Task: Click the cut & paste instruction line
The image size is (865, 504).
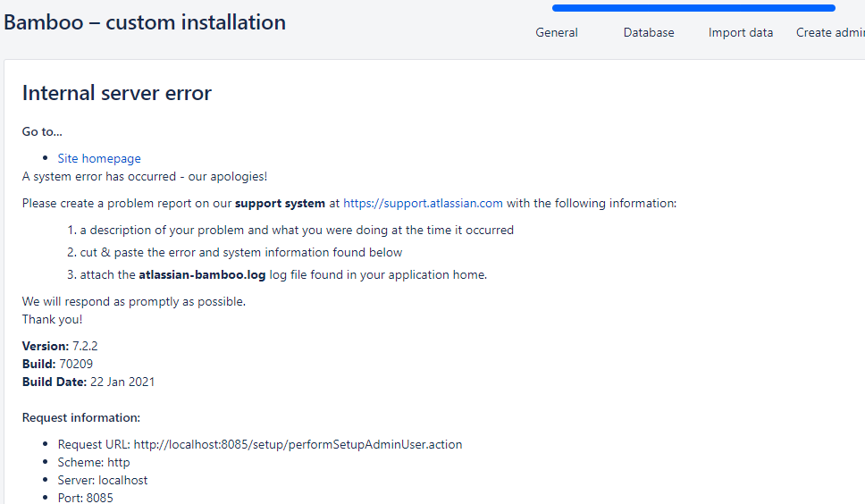Action: [241, 253]
